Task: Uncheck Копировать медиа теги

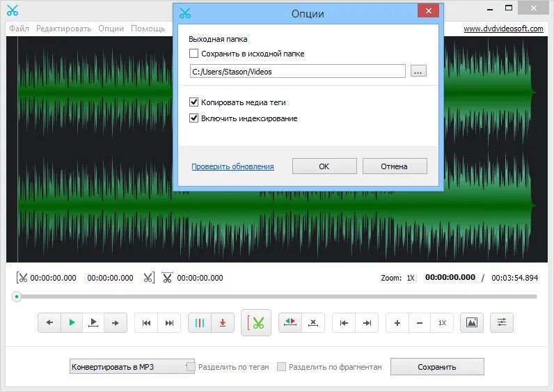Action: 193,102
